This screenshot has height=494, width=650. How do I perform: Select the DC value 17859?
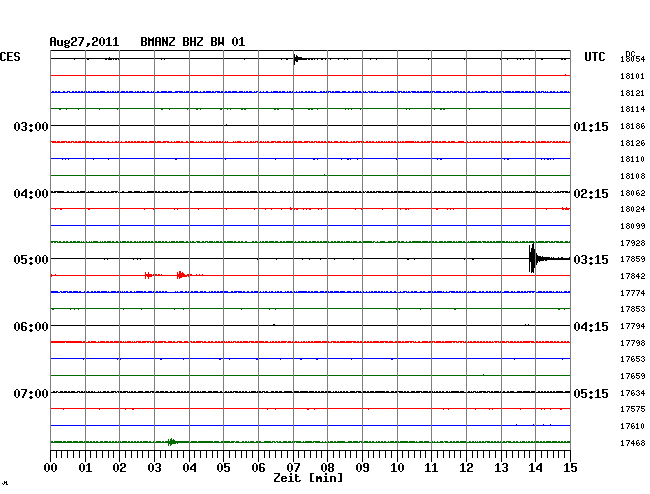click(633, 259)
